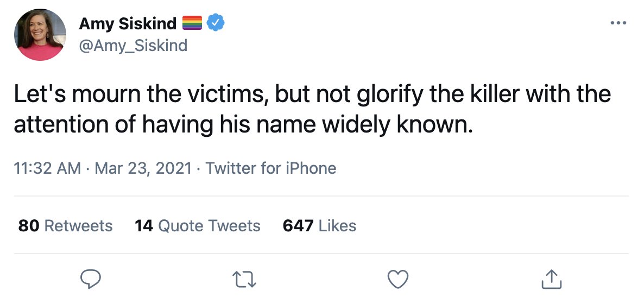The height and width of the screenshot is (303, 644).
Task: View the 80 Retweets list
Action: point(65,226)
